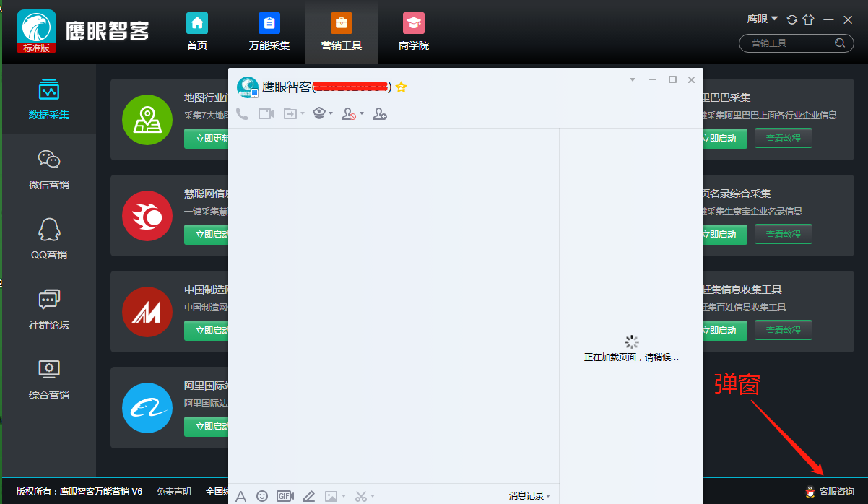The image size is (868, 504).
Task: Open the 免责声明 disclaimer link
Action: click(x=173, y=490)
